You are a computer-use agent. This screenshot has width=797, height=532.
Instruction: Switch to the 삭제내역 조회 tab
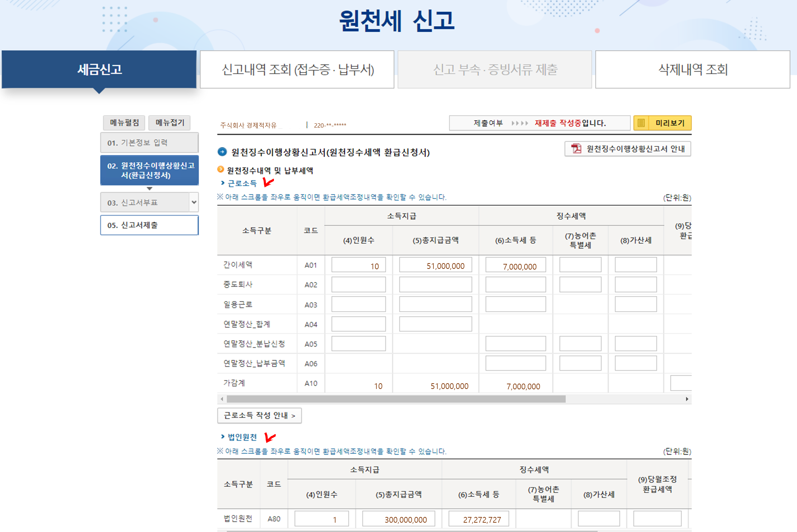[692, 70]
